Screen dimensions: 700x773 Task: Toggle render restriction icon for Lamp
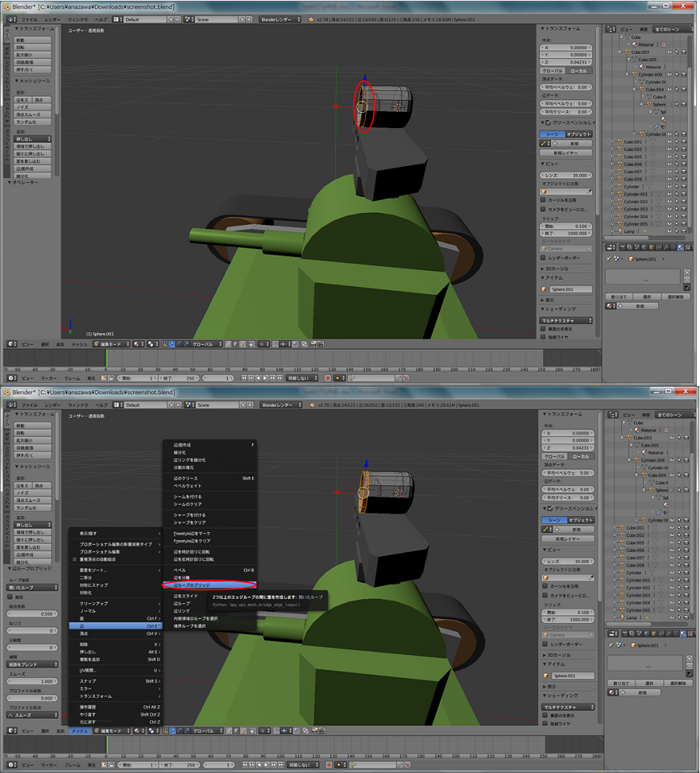point(684,231)
